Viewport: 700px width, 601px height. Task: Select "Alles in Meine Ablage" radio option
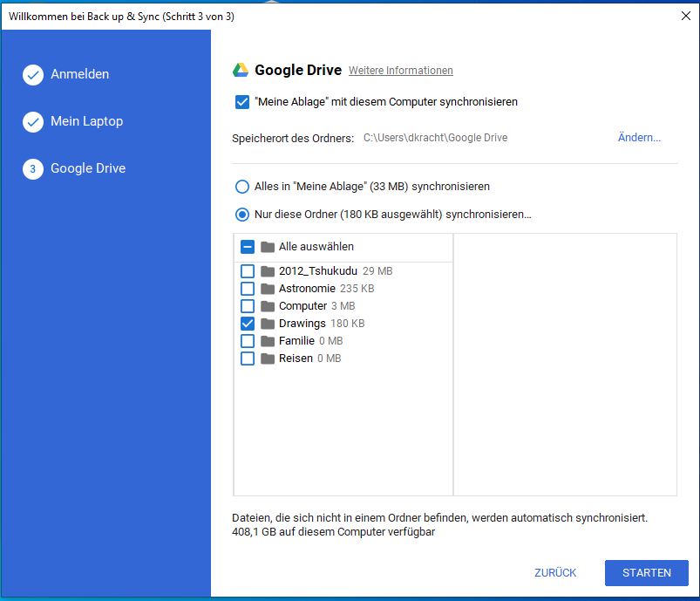242,187
